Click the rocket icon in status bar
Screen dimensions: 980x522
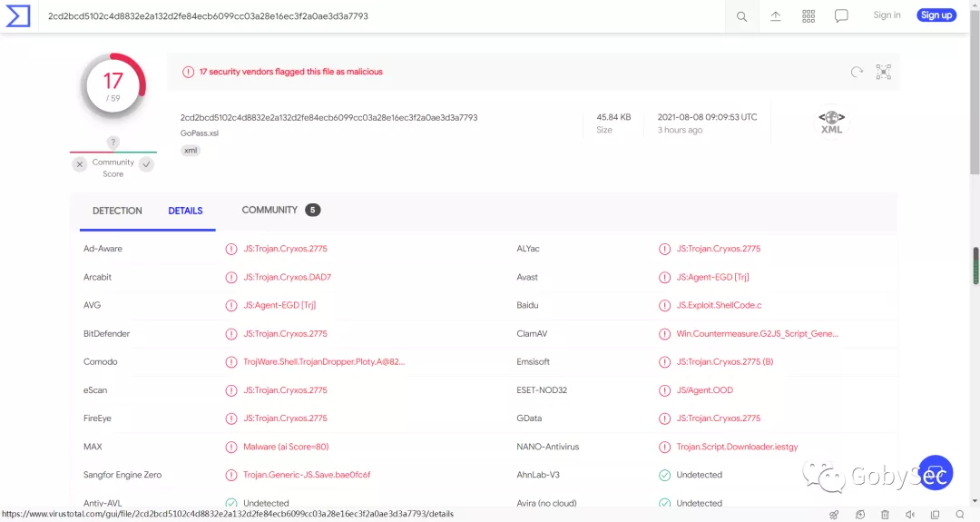click(x=834, y=515)
